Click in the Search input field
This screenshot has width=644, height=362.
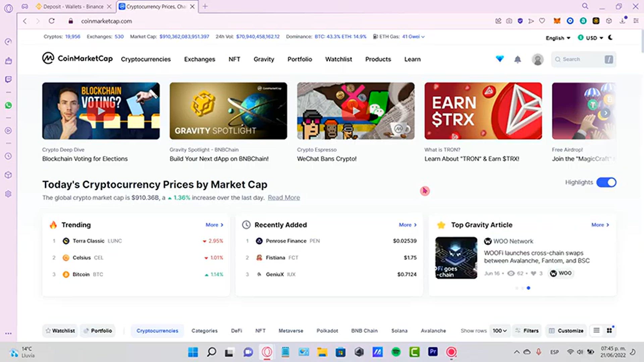(584, 59)
